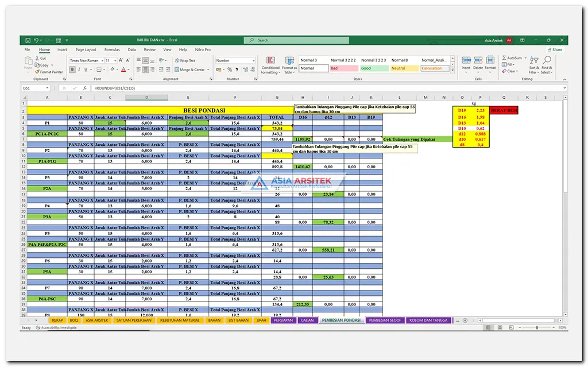The image size is (588, 367).
Task: Open Find & Select
Action: 547,65
